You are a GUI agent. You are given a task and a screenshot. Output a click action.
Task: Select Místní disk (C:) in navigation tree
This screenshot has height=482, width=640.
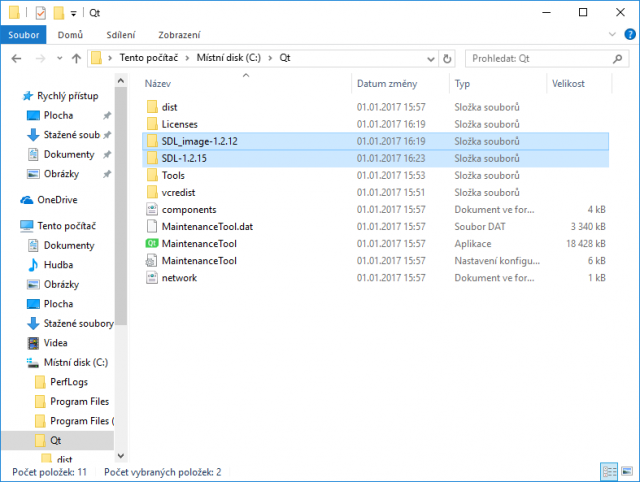(x=76, y=362)
